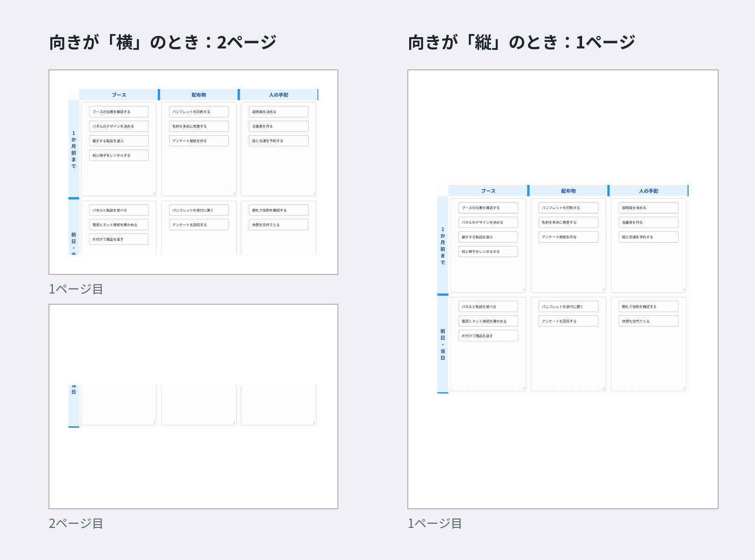Click アンケート用紙を作る card in landscape page
755x560 pixels.
tap(199, 141)
